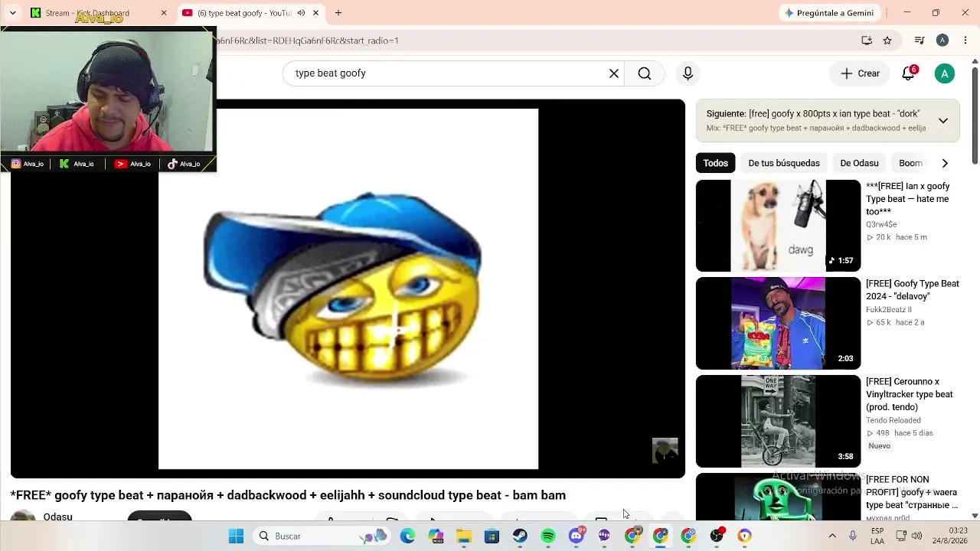Image resolution: width=980 pixels, height=551 pixels.
Task: Select the Boom filter chip
Action: (911, 163)
